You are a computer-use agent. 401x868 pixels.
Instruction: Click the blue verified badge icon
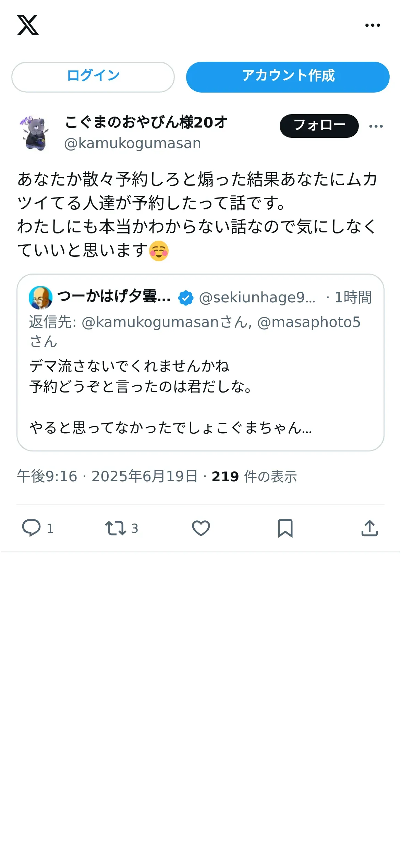[x=186, y=298]
